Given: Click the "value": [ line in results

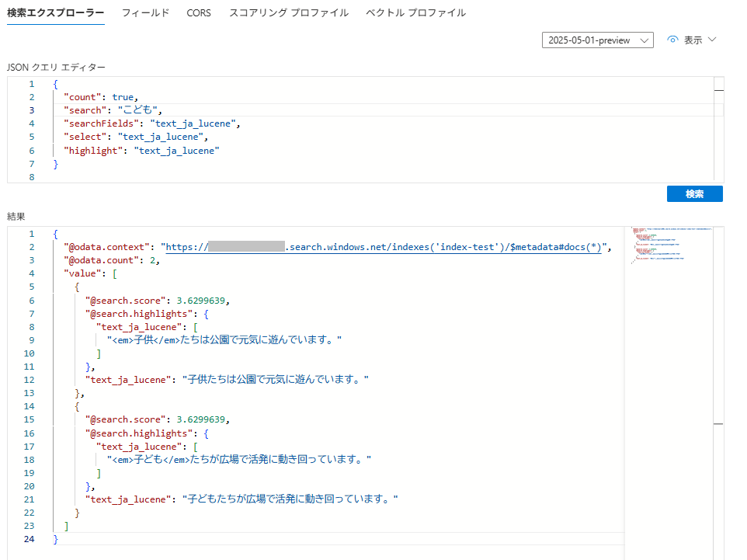Looking at the screenshot, I should coord(91,273).
